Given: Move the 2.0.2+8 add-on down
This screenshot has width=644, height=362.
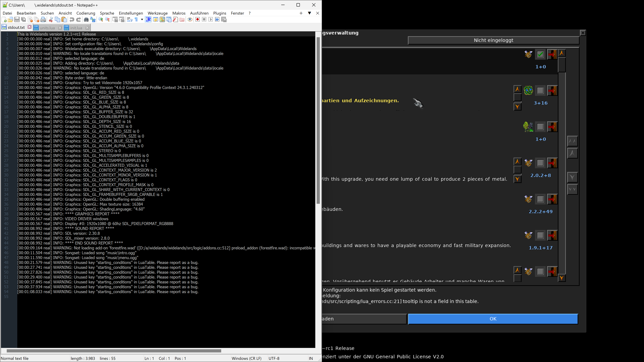Looking at the screenshot, I should coord(517,179).
